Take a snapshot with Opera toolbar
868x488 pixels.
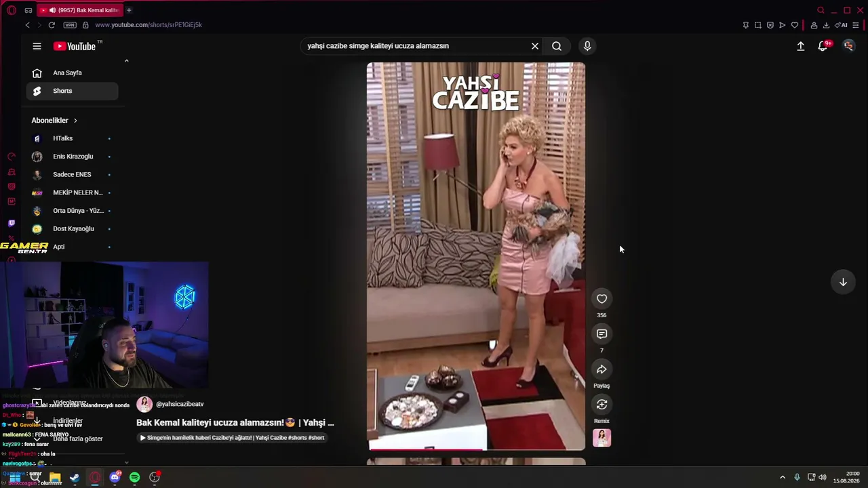(758, 25)
